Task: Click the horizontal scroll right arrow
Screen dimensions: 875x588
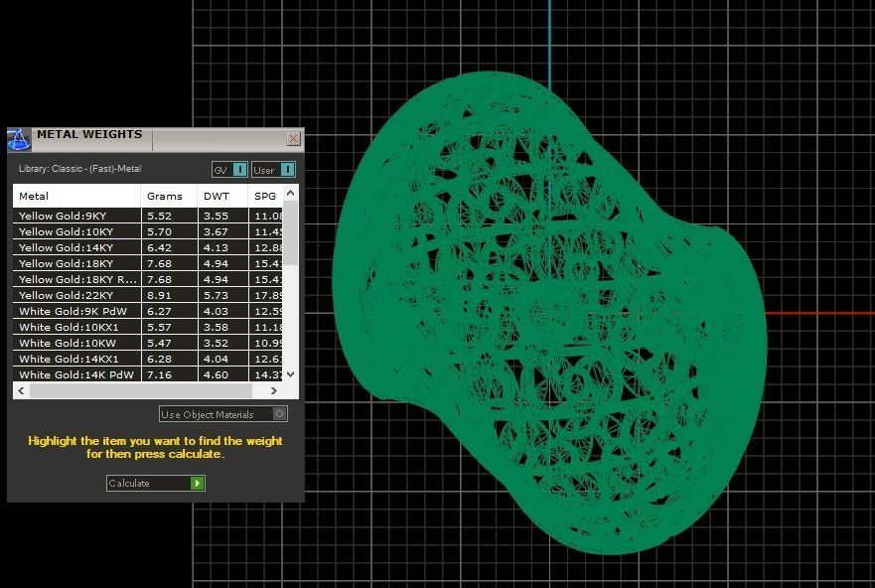Action: [x=273, y=390]
